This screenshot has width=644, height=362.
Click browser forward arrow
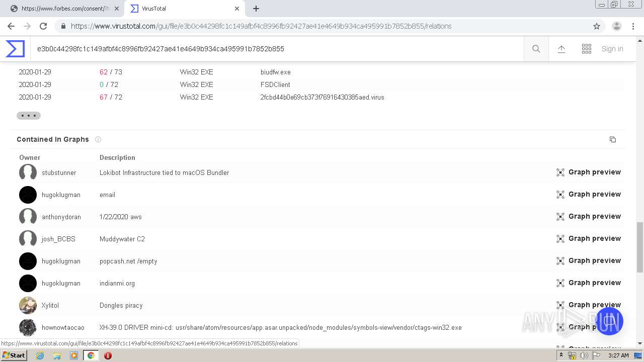coord(27,26)
